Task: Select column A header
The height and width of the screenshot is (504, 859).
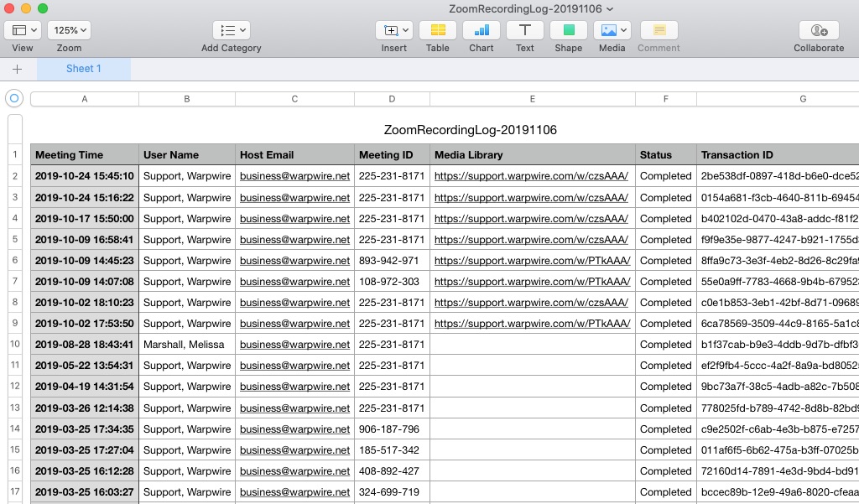Action: pyautogui.click(x=85, y=99)
